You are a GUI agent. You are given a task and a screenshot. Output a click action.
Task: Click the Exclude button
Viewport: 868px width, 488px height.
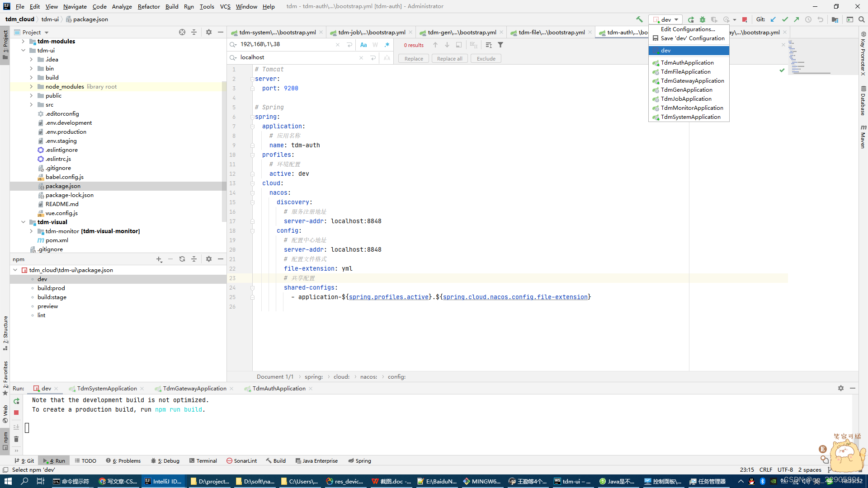point(486,59)
